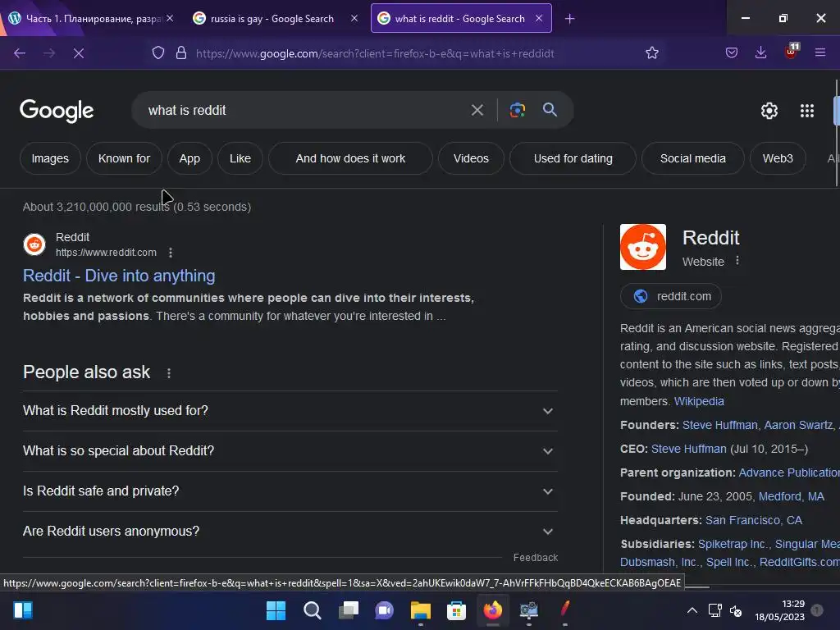This screenshot has height=630, width=840.
Task: Go back using the browser back arrow
Action: click(20, 53)
